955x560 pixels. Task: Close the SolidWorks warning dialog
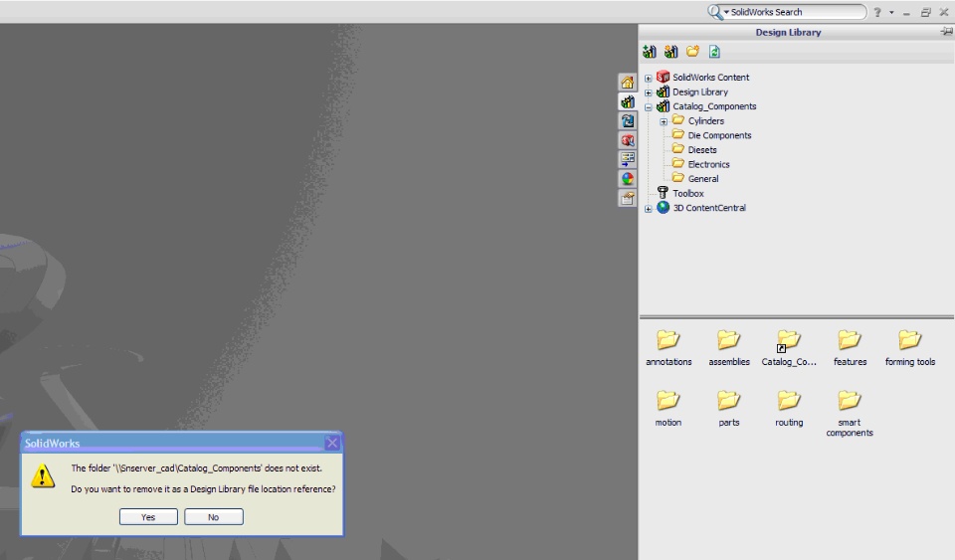[332, 443]
